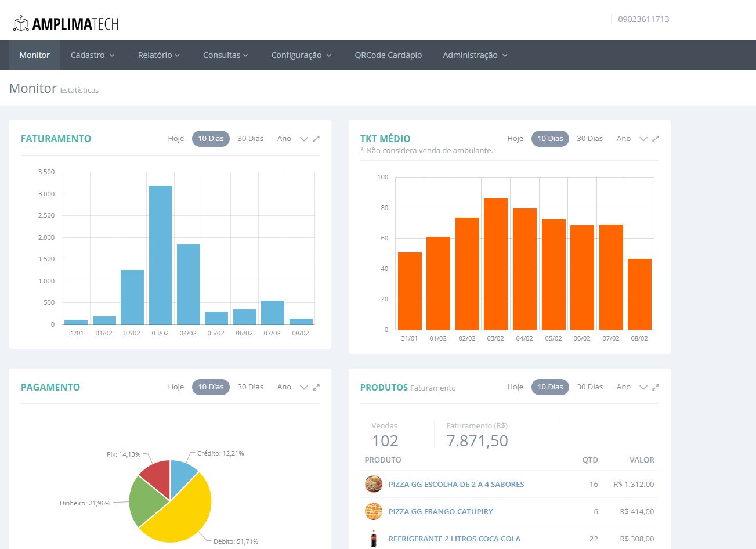Select Ano in TKT Médio panel

point(624,139)
